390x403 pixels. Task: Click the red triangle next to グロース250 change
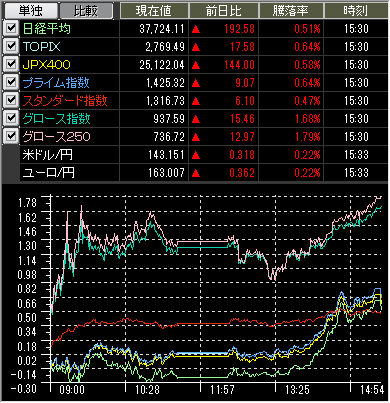[x=196, y=137]
